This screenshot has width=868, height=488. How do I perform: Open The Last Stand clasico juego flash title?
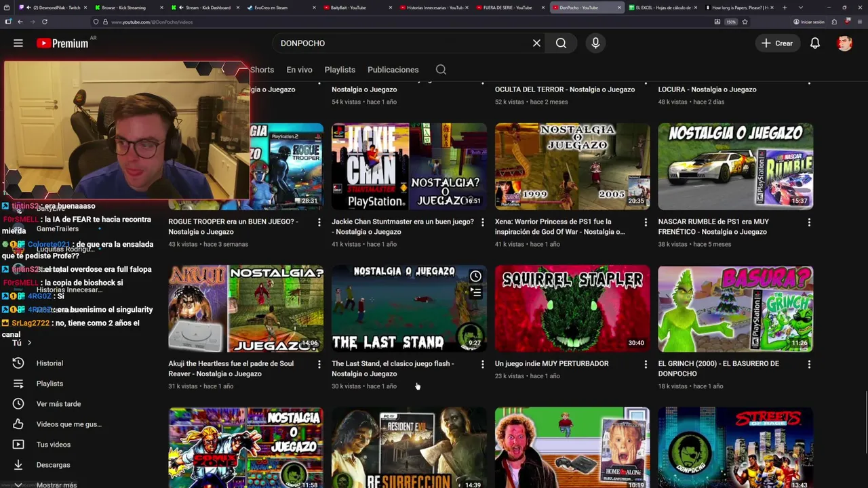coord(393,369)
